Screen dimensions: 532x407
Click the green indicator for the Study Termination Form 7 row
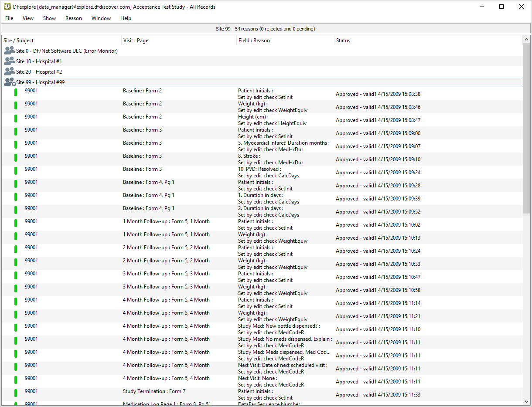16,393
